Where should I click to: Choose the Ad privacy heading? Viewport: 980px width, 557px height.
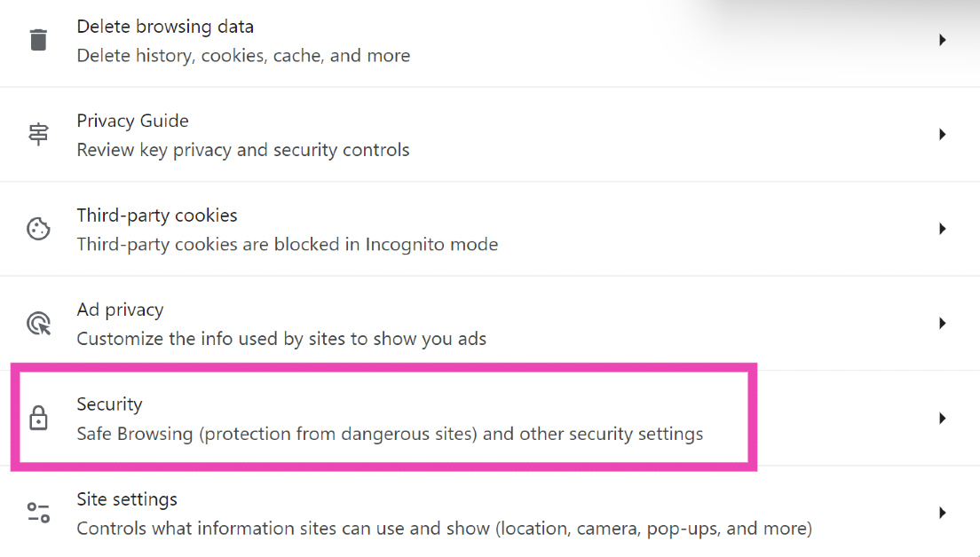pyautogui.click(x=120, y=310)
